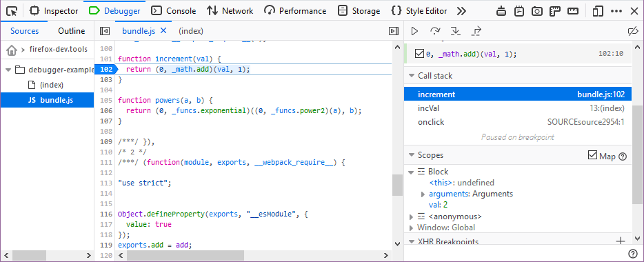Screen dimensions: 644x262
Task: Switch to the Debugger tab
Action: [114, 11]
